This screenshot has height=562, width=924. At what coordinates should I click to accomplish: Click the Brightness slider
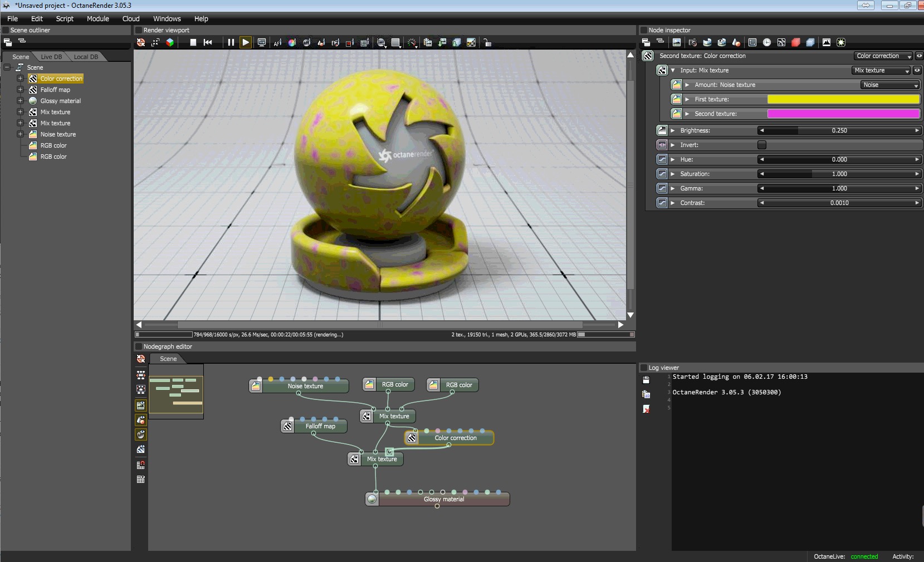point(839,130)
